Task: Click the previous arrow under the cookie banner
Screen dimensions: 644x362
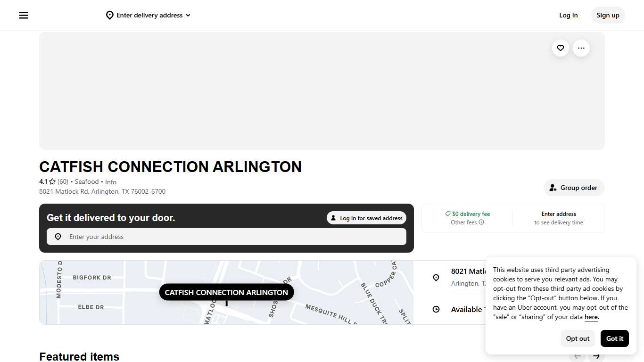Action: pos(577,356)
